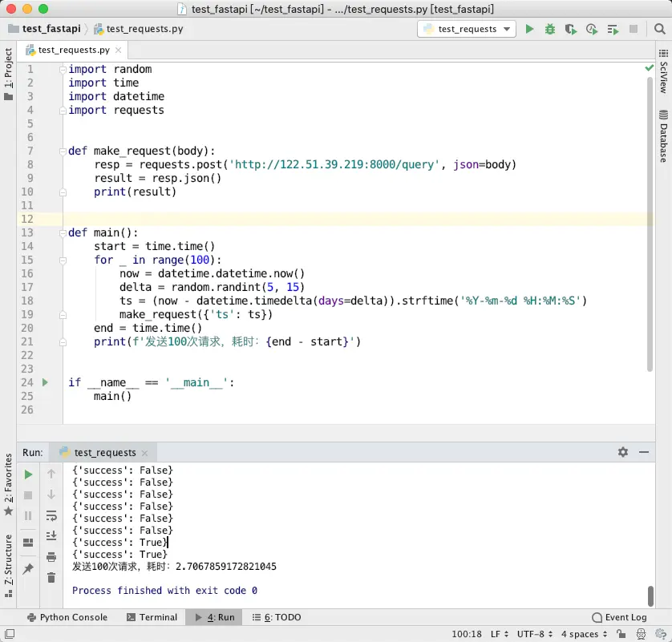This screenshot has height=642, width=672.
Task: Open the Event Log
Action: 619,617
